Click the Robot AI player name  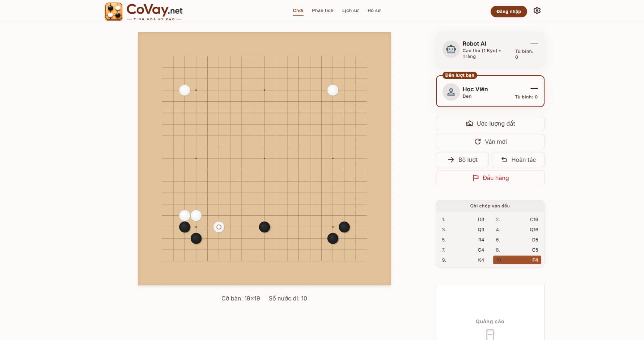[x=474, y=43]
